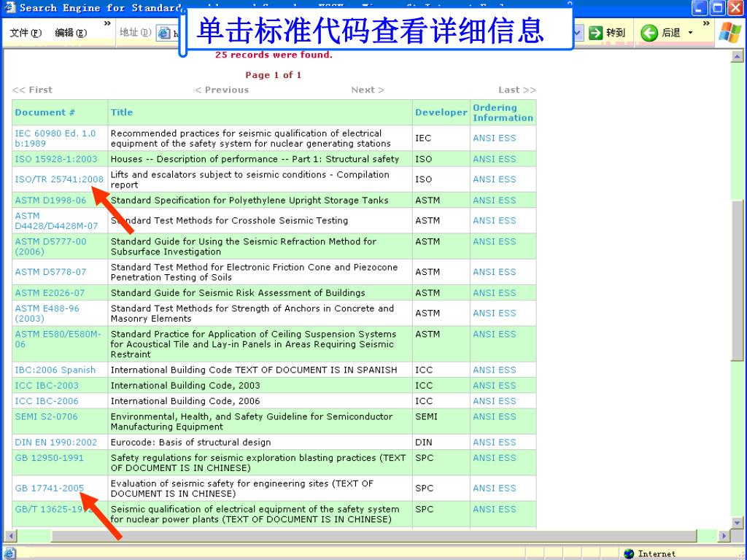Screen dimensions: 747x560
Task: Click the Internet zone globe icon
Action: pyautogui.click(x=629, y=553)
